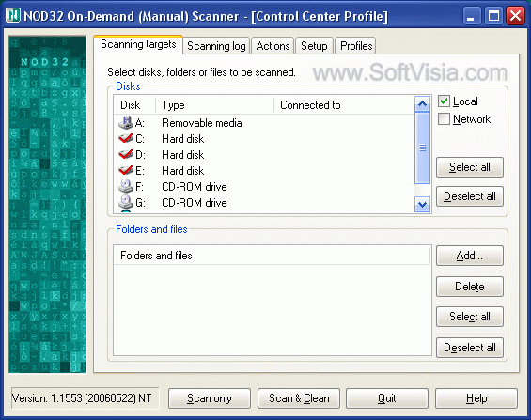Click the 'Version: 1.1553 (20060522) NT' status text

pos(82,398)
